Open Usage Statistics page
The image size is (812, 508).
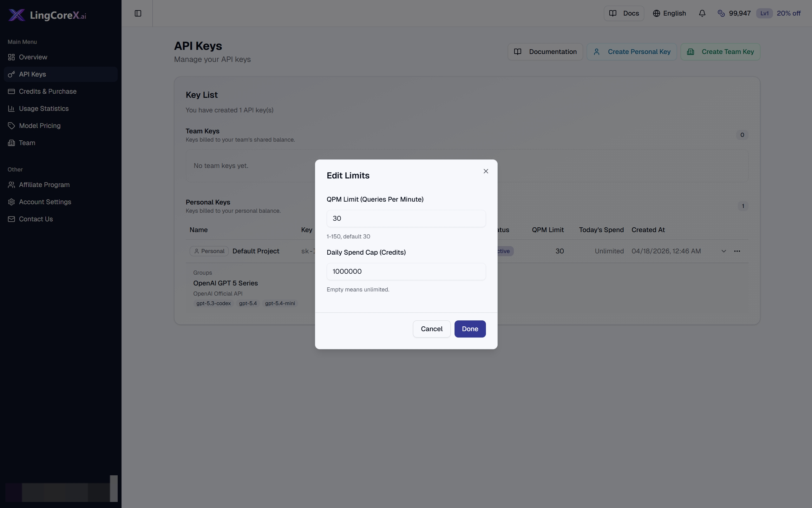[61, 109]
